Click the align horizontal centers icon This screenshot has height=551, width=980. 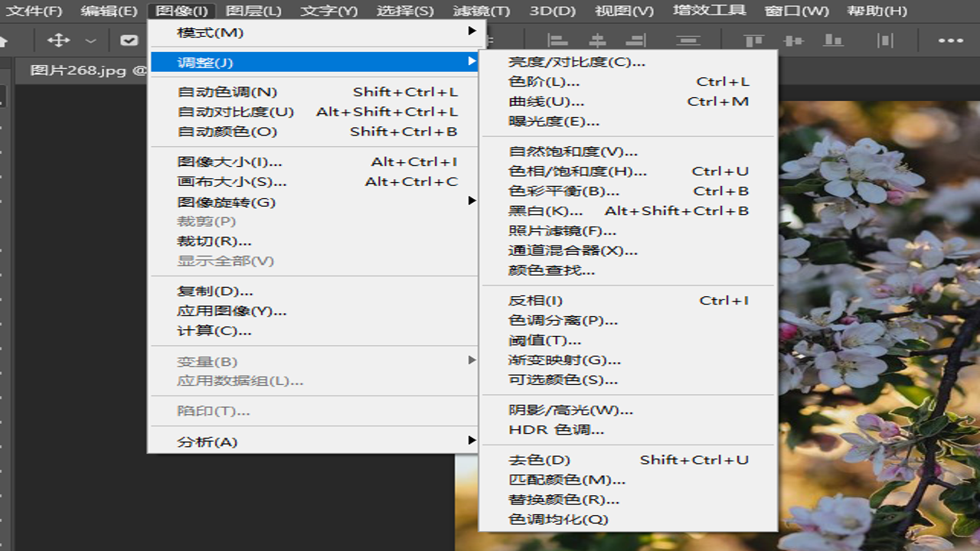click(x=597, y=41)
